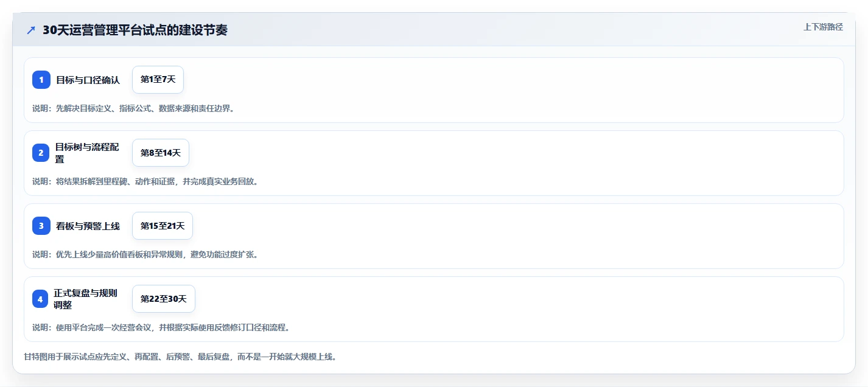Click the description starting 优先上线少量高价值看板
This screenshot has height=387, width=868.
coord(145,254)
